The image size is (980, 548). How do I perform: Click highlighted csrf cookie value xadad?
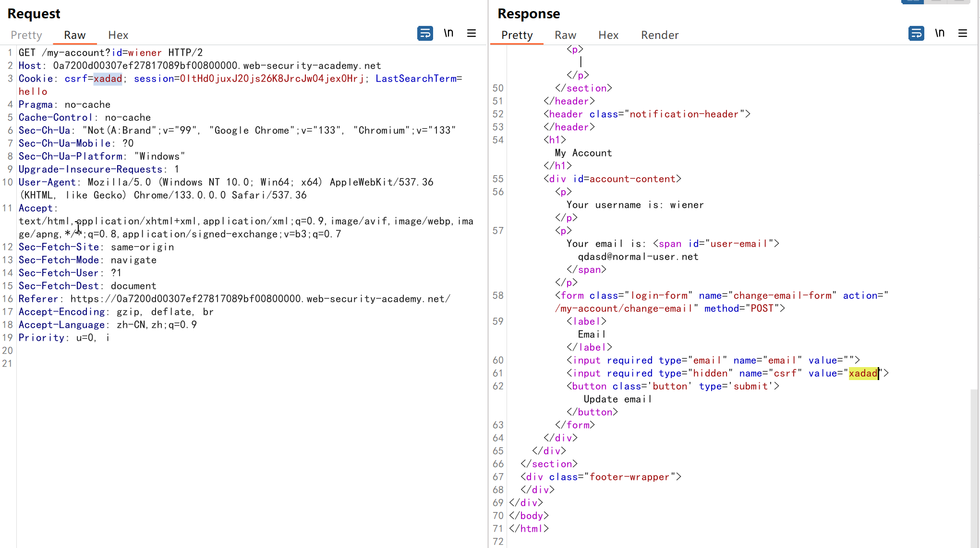click(108, 79)
